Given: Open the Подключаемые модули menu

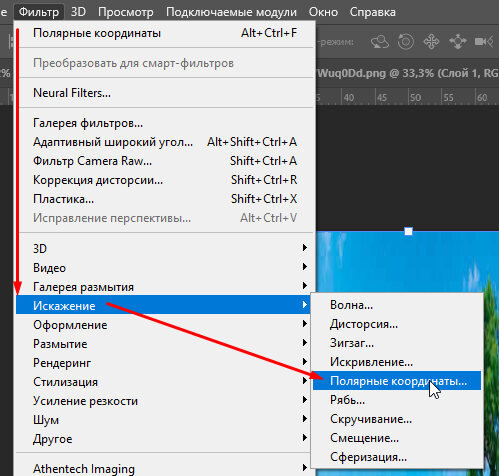Looking at the screenshot, I should [x=231, y=12].
